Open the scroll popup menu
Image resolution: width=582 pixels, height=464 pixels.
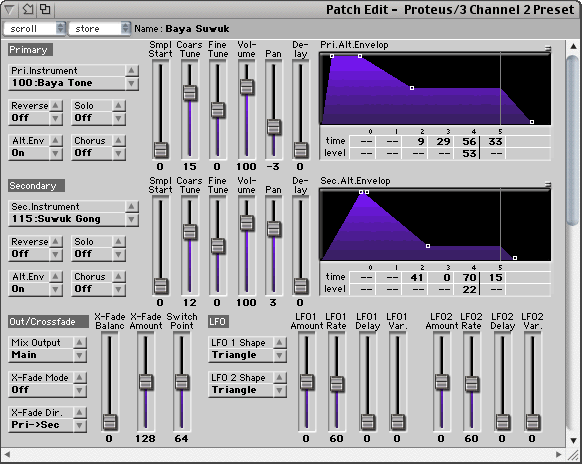[34, 29]
